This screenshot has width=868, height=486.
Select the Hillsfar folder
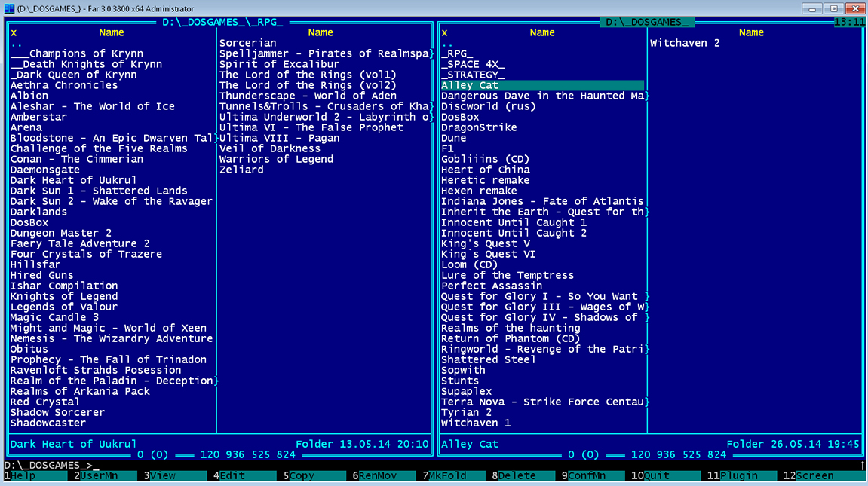(x=35, y=264)
